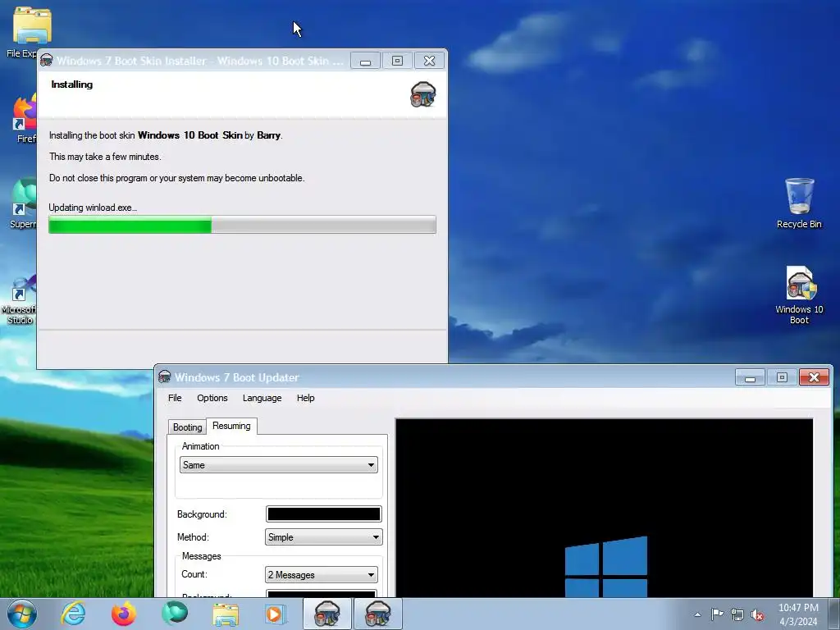
Task: Click the Boot Skin Installer title icon
Action: coord(47,60)
